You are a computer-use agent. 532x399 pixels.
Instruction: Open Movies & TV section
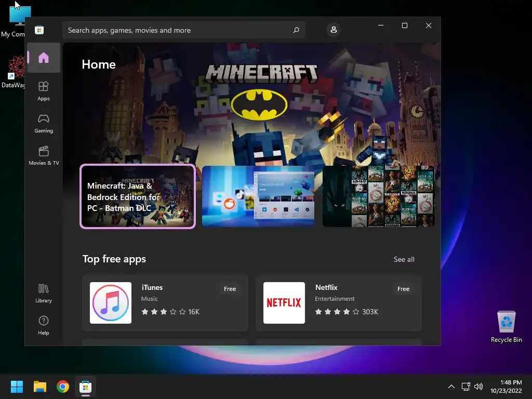click(44, 155)
